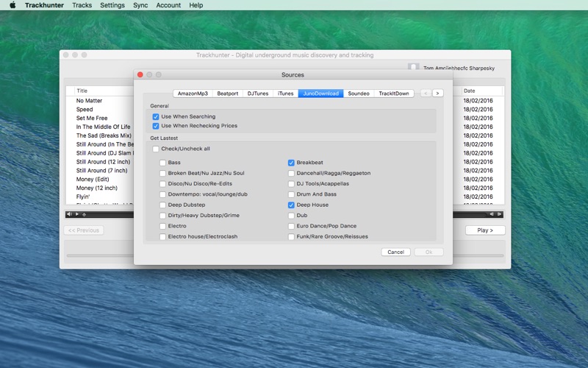Select Still Around (7 inch)
The width and height of the screenshot is (588, 368).
101,171
